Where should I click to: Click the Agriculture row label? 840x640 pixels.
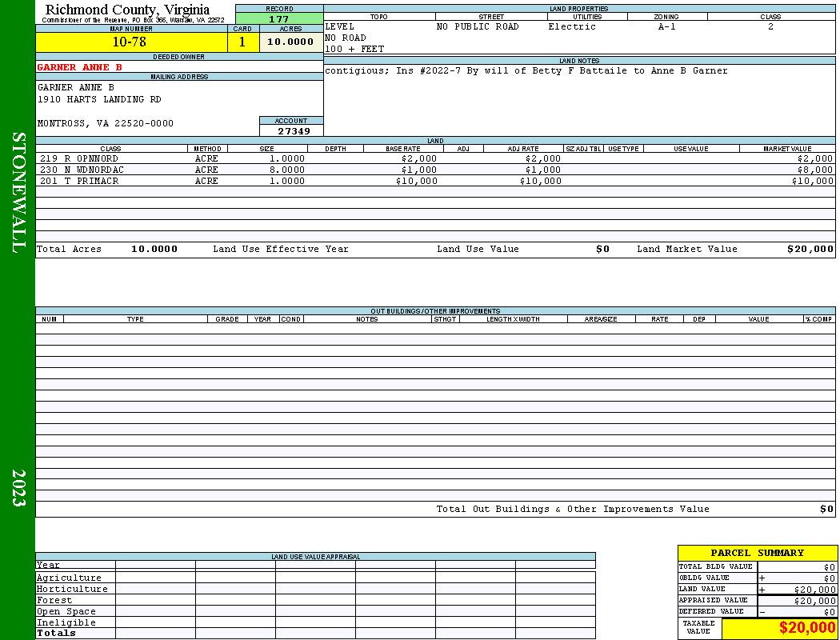pyautogui.click(x=69, y=578)
